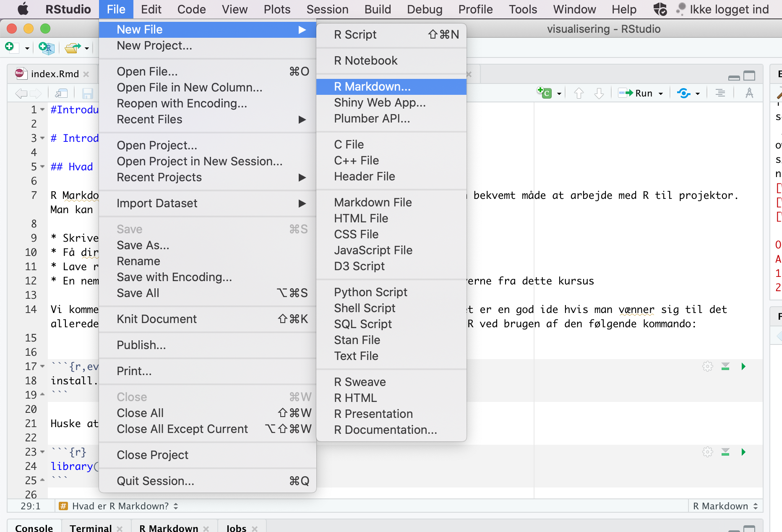Open the Session menu

pos(327,9)
